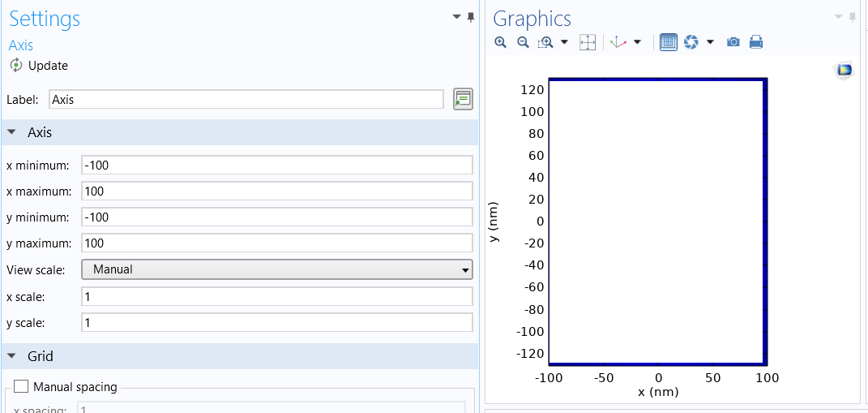Click the go-to-default-view axes icon
The width and height of the screenshot is (868, 413).
pos(618,42)
